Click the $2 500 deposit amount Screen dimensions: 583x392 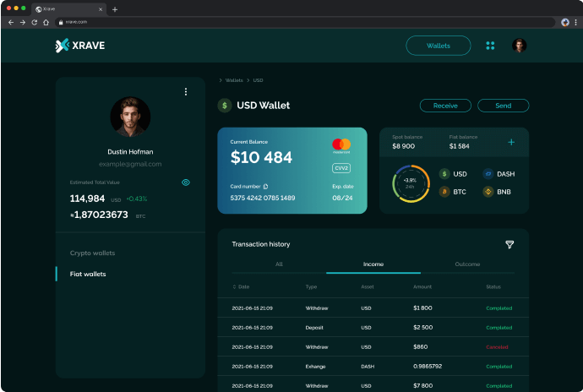(422, 327)
